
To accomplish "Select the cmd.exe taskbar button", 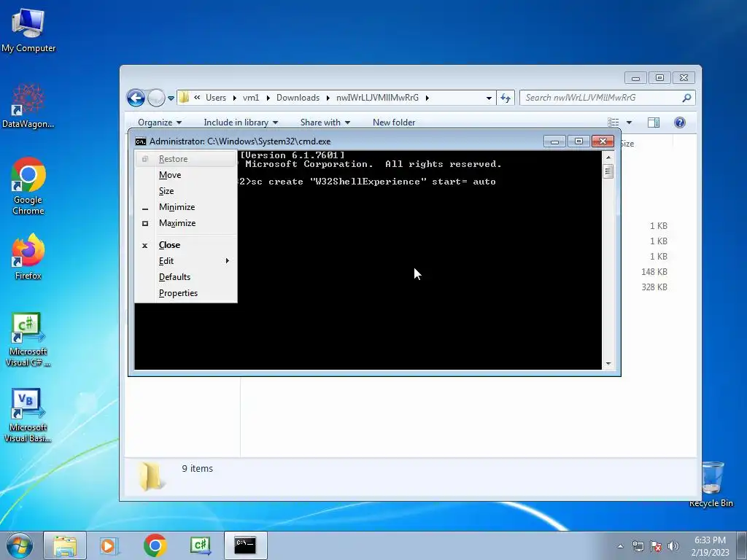I will [x=245, y=545].
